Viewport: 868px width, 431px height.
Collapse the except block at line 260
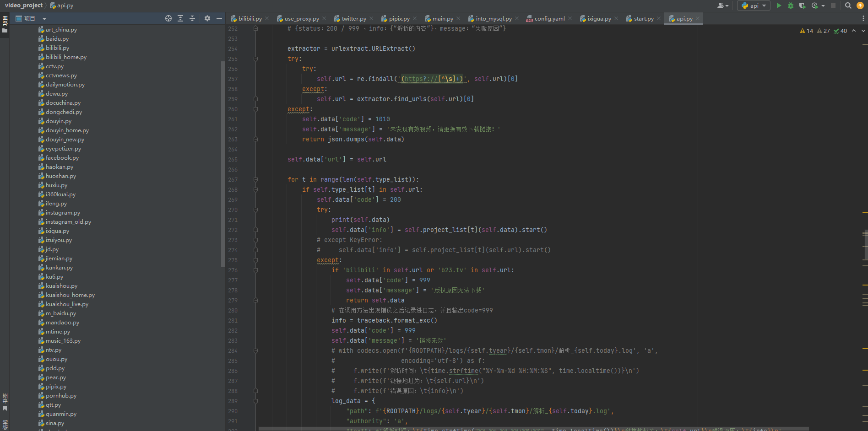click(255, 109)
